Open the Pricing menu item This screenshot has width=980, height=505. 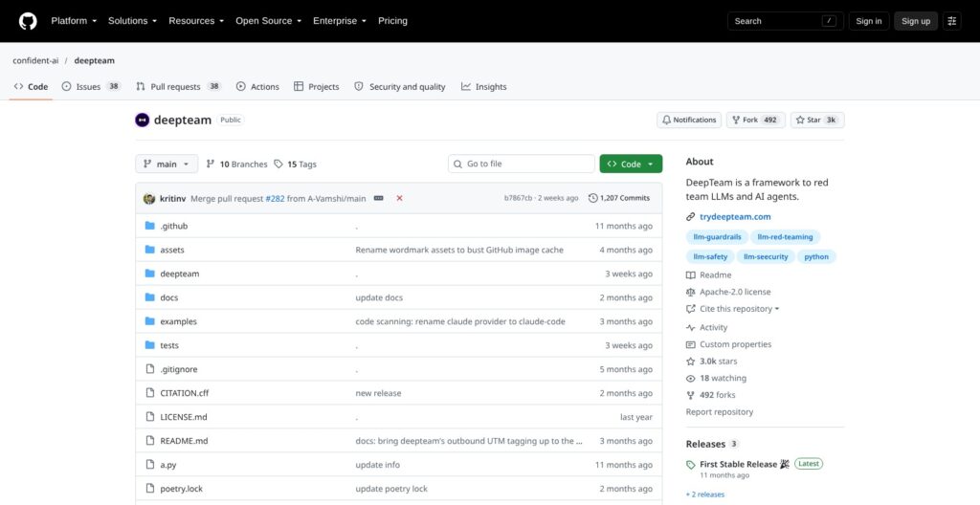(392, 21)
